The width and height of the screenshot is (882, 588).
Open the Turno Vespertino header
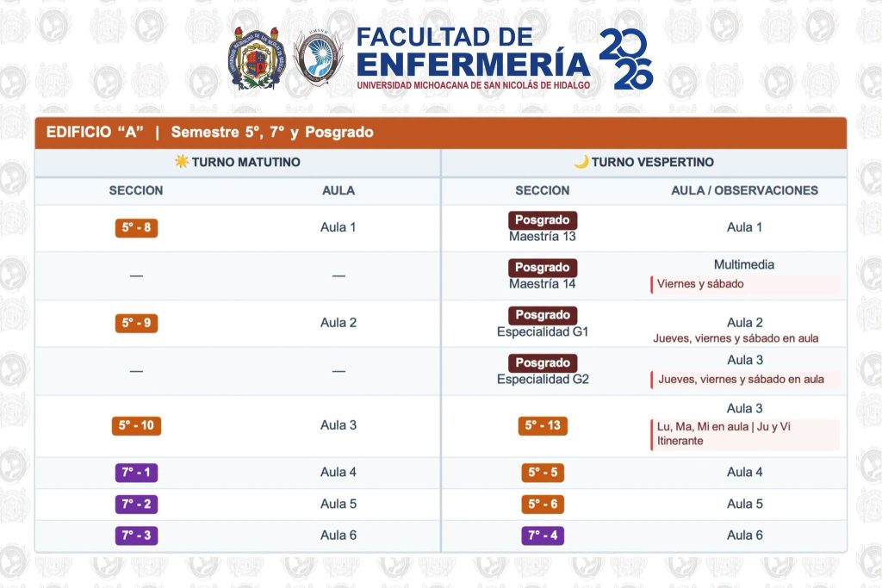click(644, 163)
